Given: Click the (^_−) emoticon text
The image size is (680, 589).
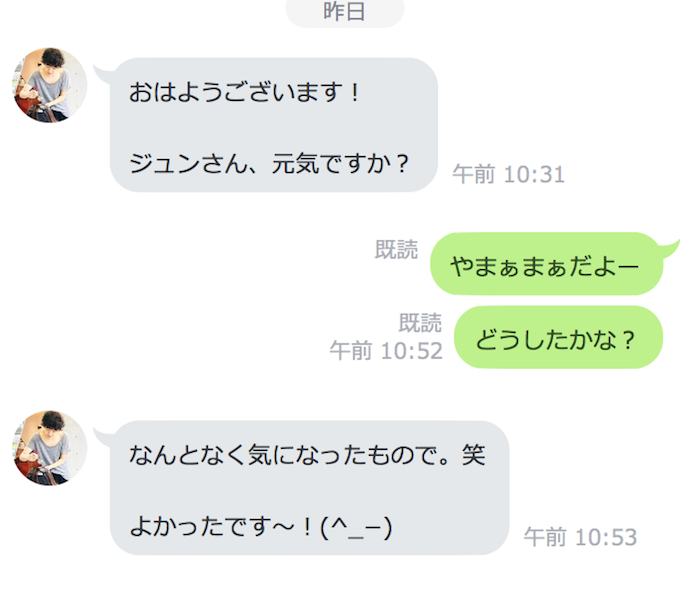Looking at the screenshot, I should tap(356, 527).
